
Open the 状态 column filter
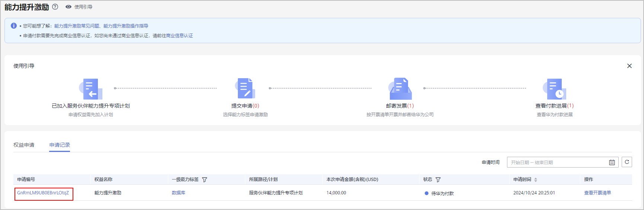pyautogui.click(x=438, y=179)
